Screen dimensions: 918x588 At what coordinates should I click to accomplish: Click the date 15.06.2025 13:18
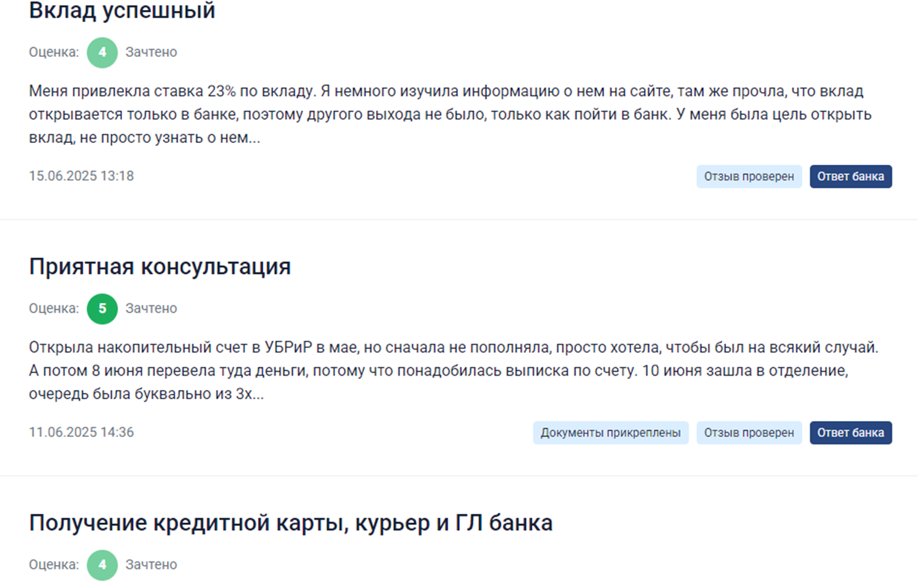click(x=81, y=176)
